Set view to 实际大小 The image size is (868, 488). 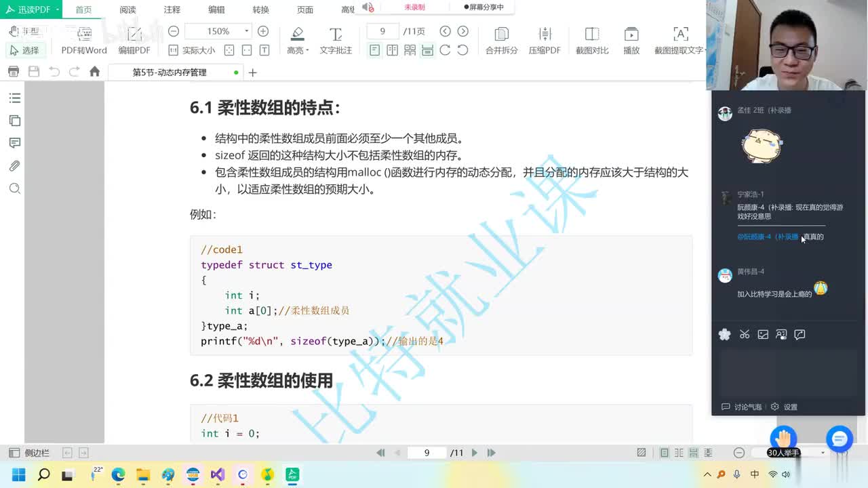pyautogui.click(x=192, y=50)
